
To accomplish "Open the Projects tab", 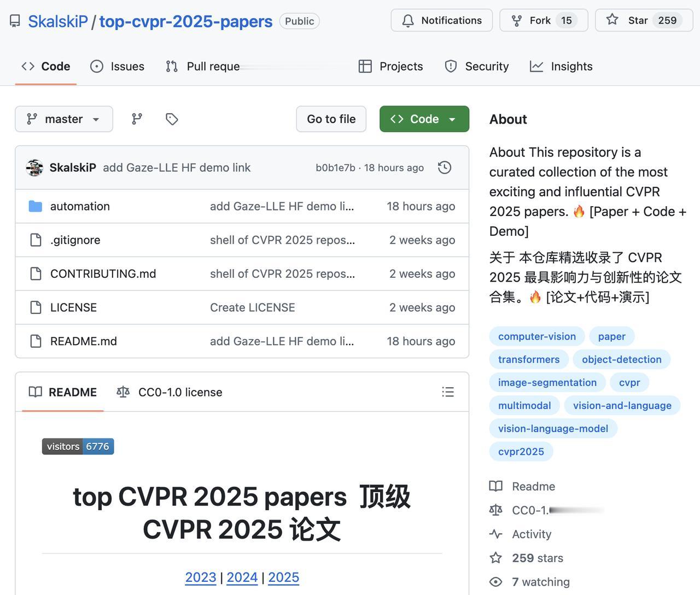I will [x=390, y=66].
